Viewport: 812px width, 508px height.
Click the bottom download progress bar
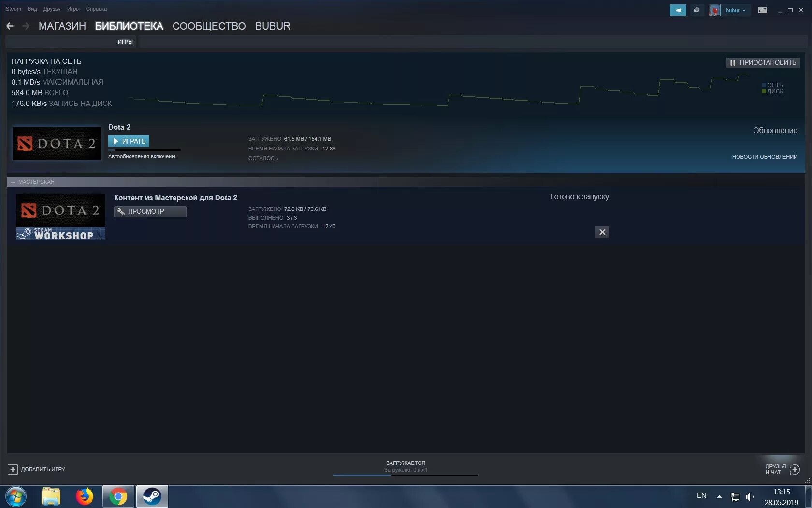(406, 475)
